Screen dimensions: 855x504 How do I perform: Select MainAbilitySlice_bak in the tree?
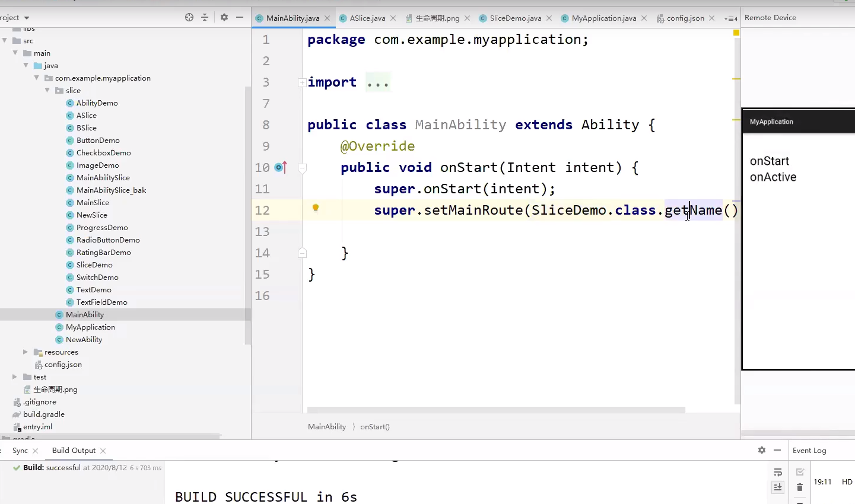coord(111,190)
